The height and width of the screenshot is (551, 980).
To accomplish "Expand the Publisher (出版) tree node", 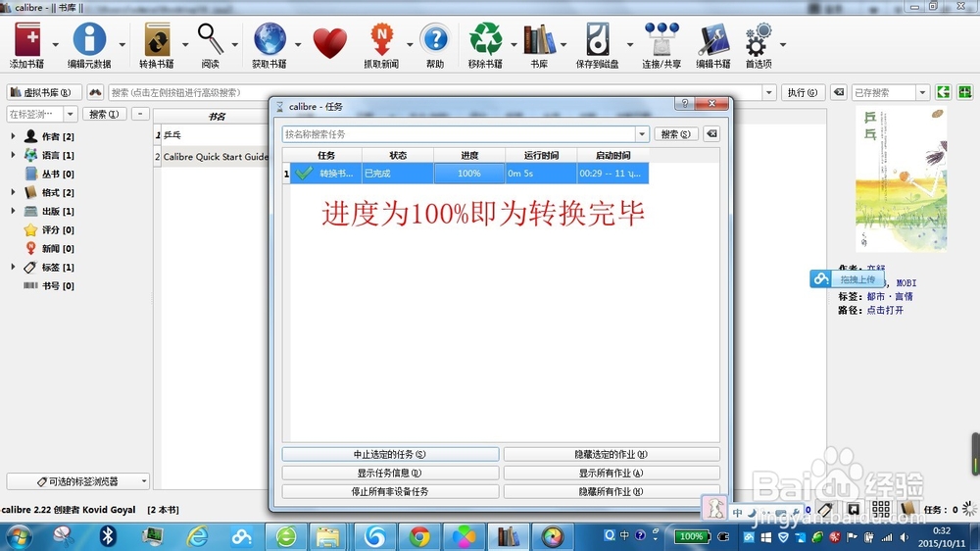I will click(x=13, y=211).
